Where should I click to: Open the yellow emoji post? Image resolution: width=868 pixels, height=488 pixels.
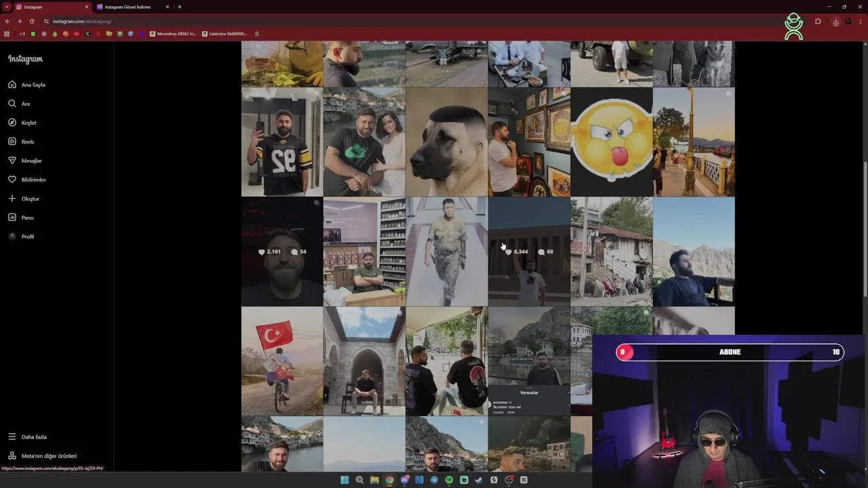(611, 142)
